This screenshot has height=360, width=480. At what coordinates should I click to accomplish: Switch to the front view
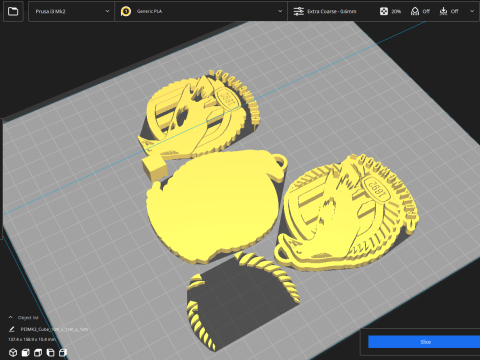tap(25, 352)
